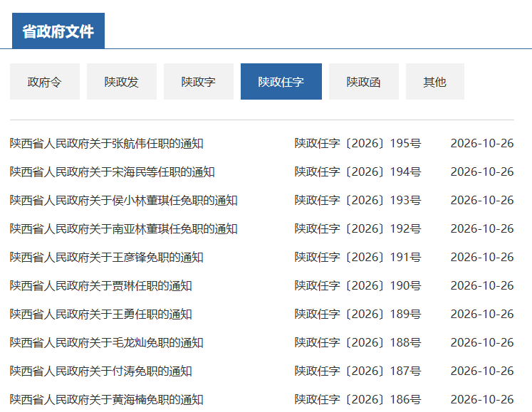Open notice about 宋海民等任职
Screen dimensions: 532x412
(113, 172)
